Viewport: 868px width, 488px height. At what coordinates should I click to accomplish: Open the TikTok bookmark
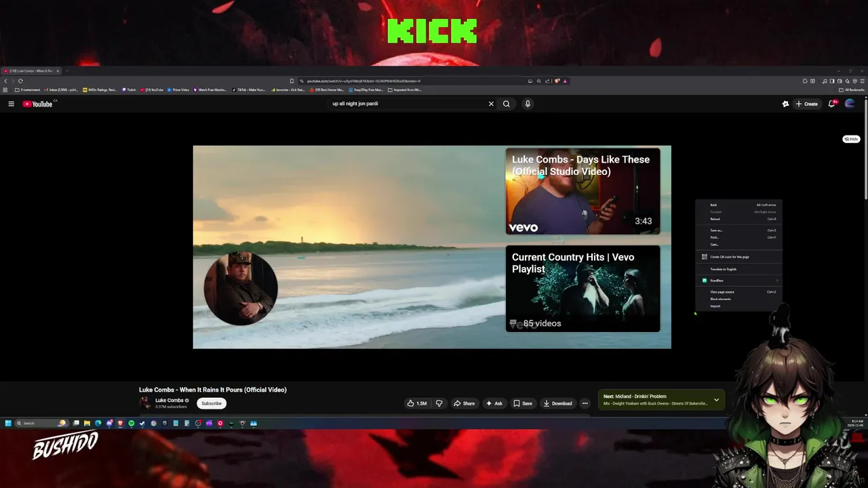click(x=249, y=89)
